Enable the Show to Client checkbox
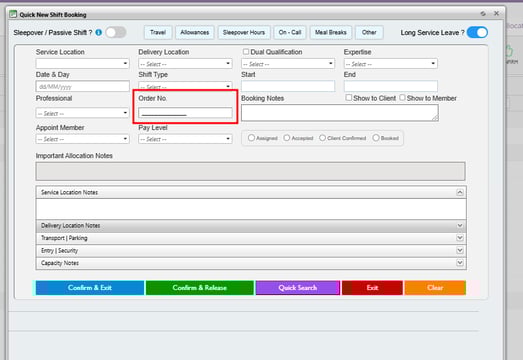The image size is (523, 360). (x=349, y=97)
